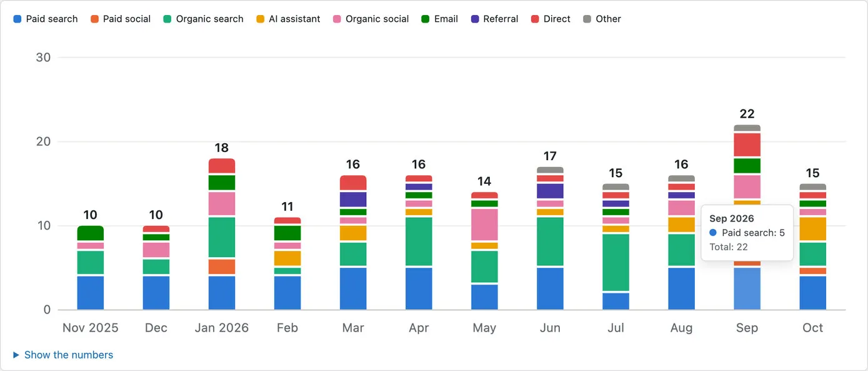Screen dimensions: 868x371
Task: Click the "Jan 2026" x-axis label
Action: pyautogui.click(x=222, y=328)
